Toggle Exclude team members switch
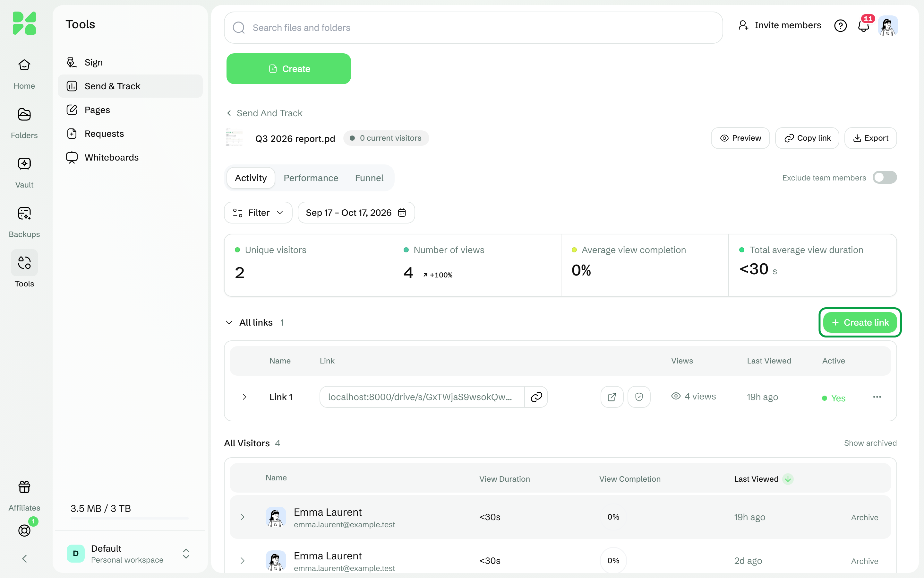The height and width of the screenshot is (578, 924). click(x=884, y=177)
